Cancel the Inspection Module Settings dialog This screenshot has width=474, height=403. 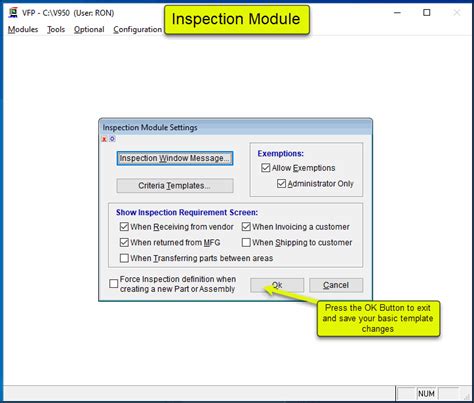click(x=336, y=285)
